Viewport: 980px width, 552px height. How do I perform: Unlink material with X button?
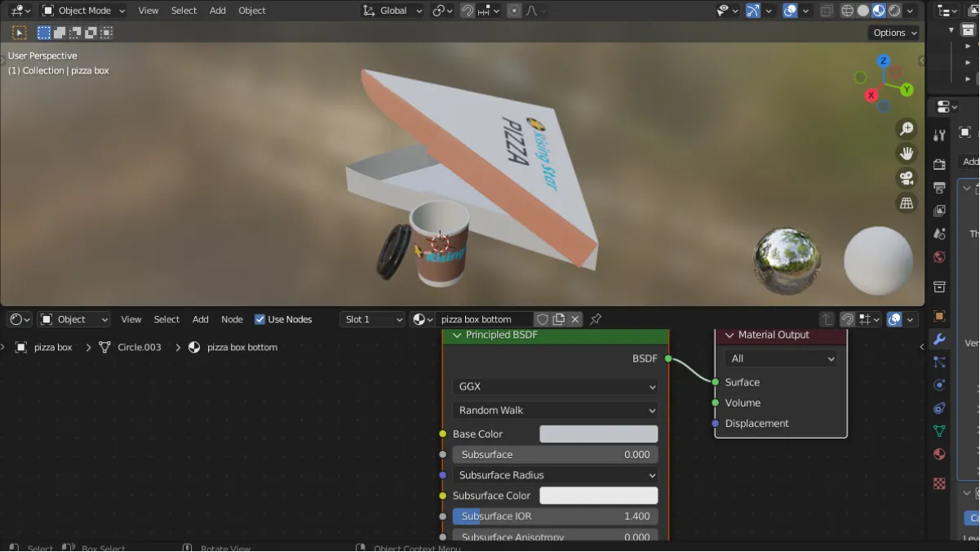click(x=575, y=319)
